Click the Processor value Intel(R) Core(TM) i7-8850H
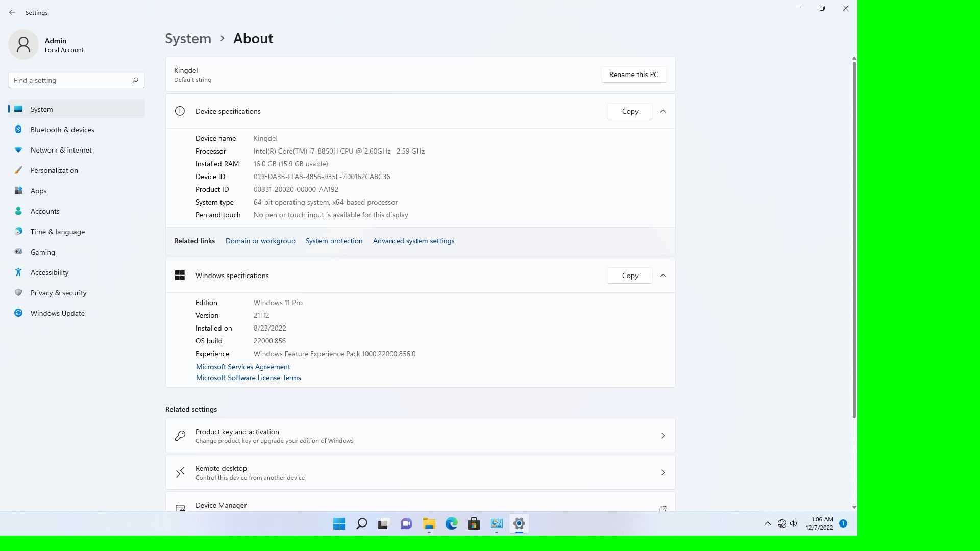This screenshot has height=551, width=980. [339, 151]
